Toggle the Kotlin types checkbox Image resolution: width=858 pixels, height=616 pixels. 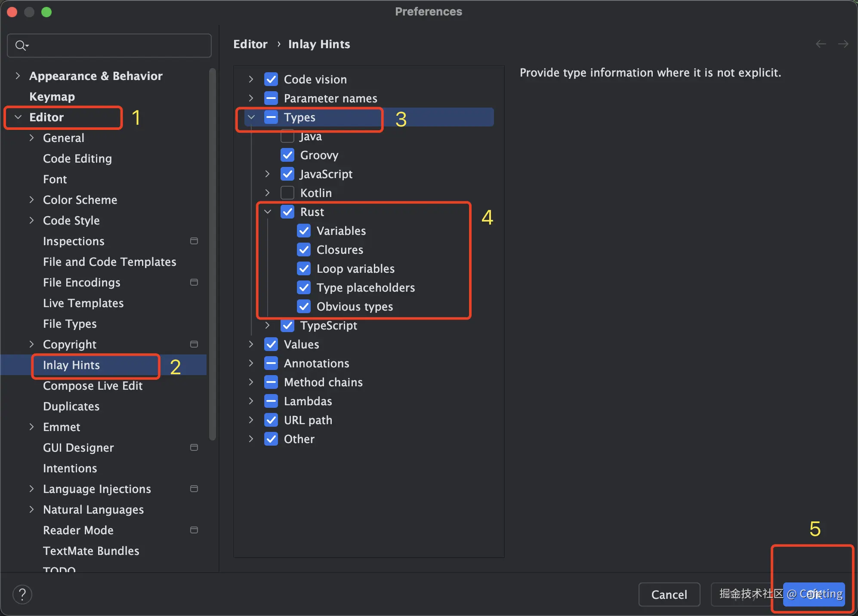287,193
